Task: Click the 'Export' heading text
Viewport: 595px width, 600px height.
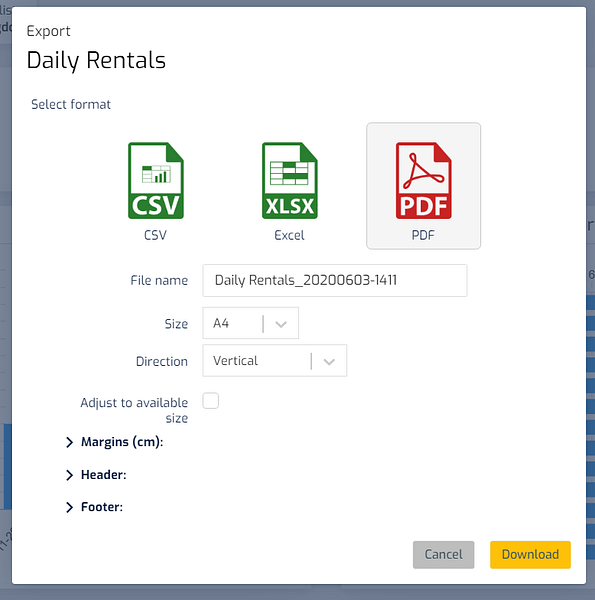Action: pyautogui.click(x=49, y=31)
